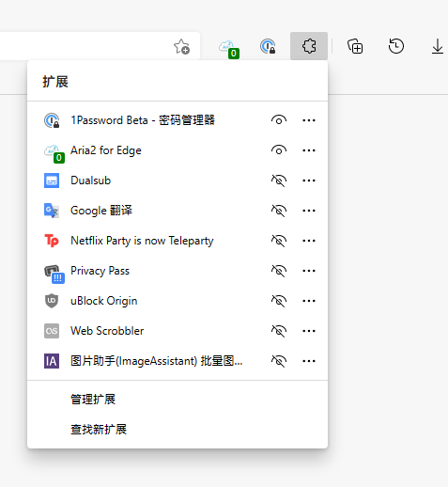
Task: Click the Aria2 for Edge list icon
Action: tap(54, 153)
